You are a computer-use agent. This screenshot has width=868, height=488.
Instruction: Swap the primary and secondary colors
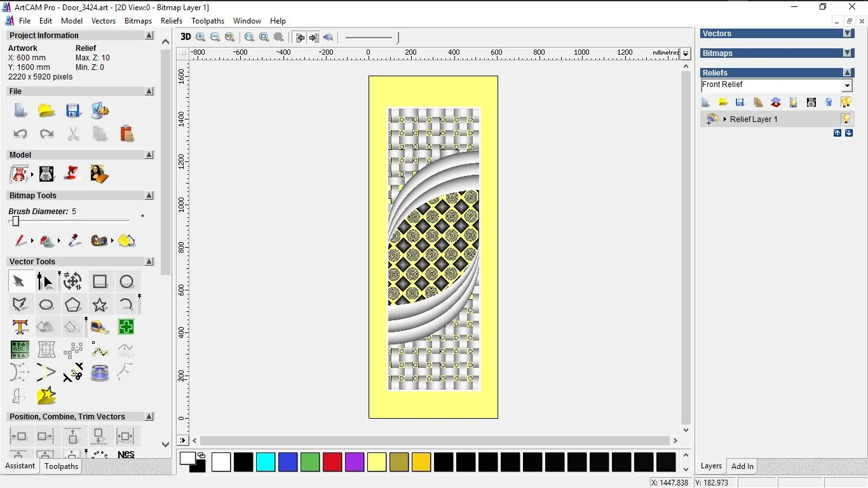click(201, 455)
